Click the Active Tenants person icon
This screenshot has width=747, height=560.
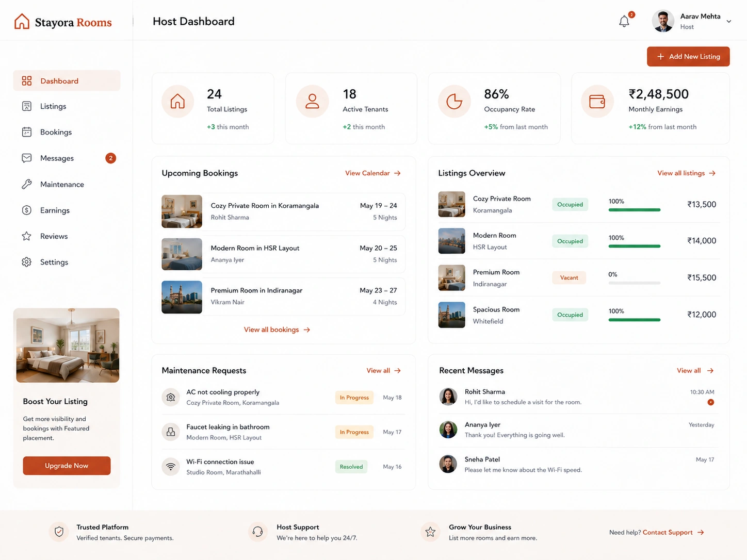click(x=312, y=101)
